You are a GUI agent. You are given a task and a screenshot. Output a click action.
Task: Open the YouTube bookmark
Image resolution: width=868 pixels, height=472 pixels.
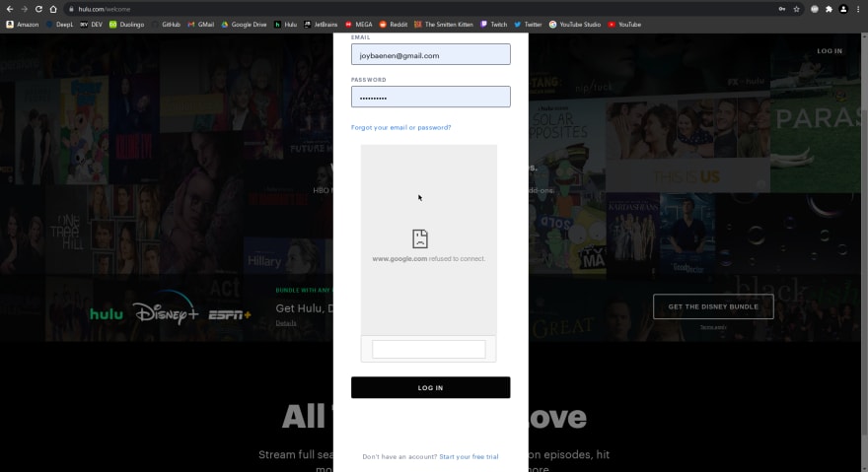tap(625, 25)
